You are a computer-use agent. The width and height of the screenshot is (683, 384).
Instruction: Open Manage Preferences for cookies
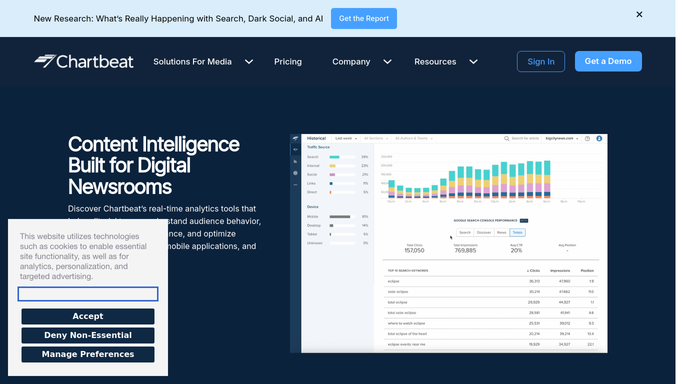[x=88, y=354]
